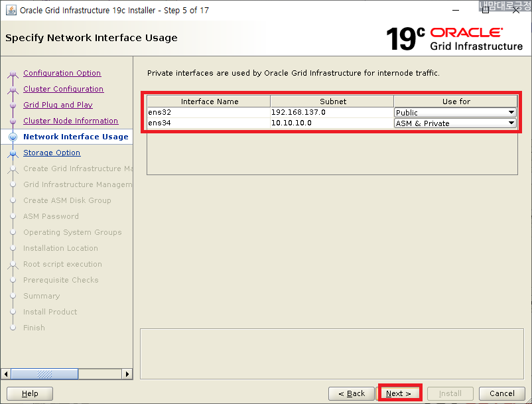Jump to Storage Option step
The image size is (532, 404).
(52, 153)
